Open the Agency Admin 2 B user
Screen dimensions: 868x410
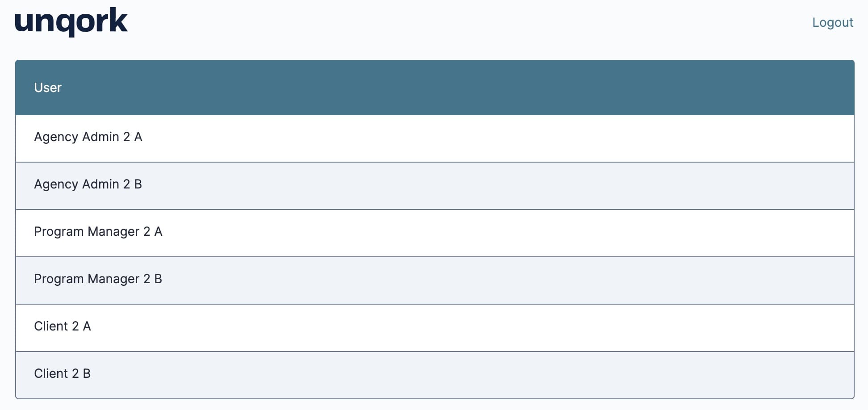(435, 186)
